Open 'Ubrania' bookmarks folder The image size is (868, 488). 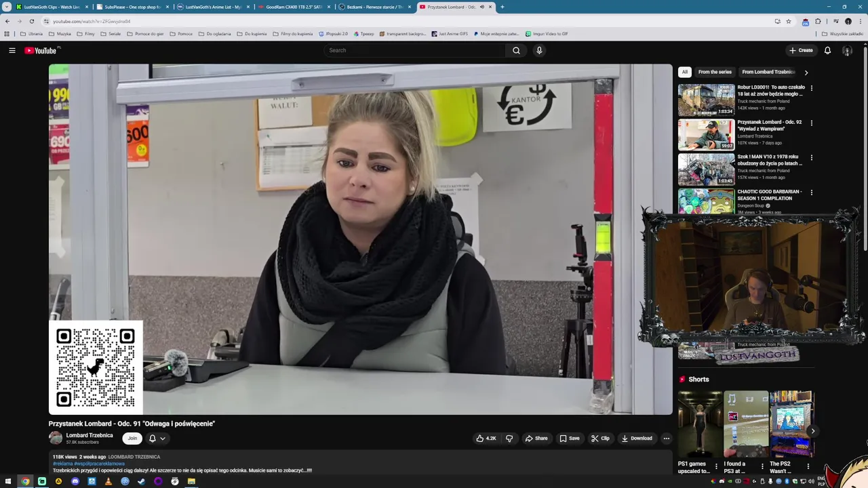point(31,34)
